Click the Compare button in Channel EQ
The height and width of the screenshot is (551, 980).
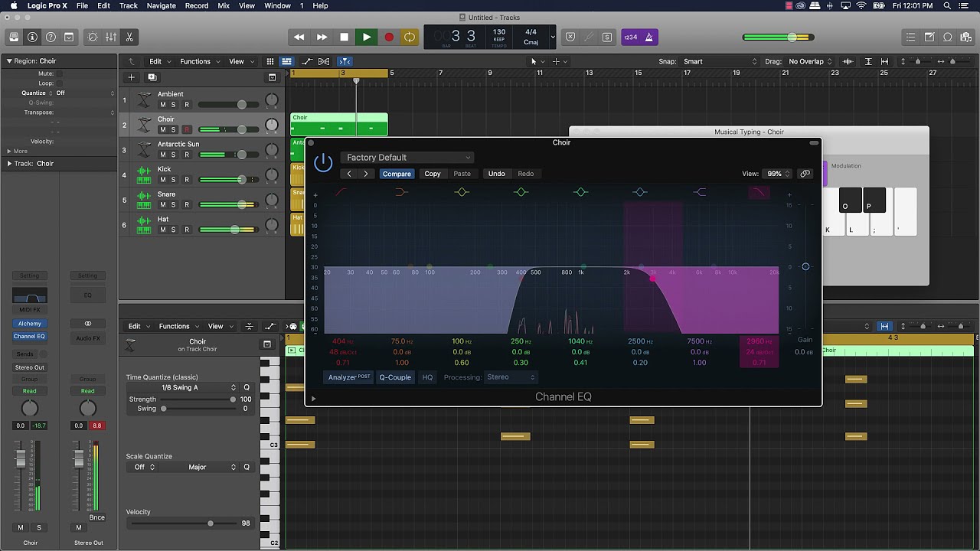(397, 174)
